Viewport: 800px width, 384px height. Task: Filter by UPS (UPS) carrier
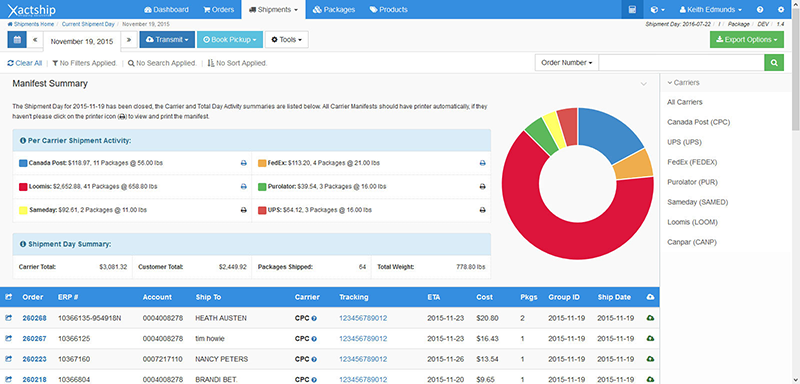coord(684,142)
